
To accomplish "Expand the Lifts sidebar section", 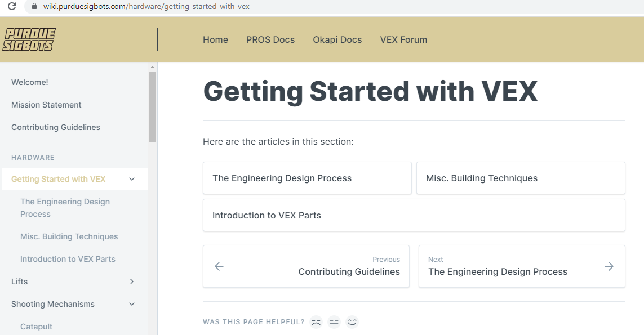I will tap(132, 282).
